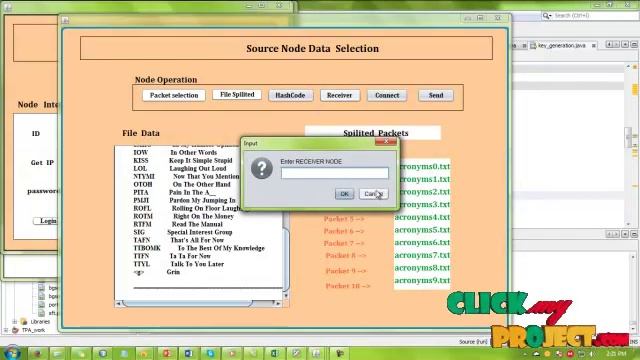The image size is (640, 360).
Task: Click the Receiver button
Action: [340, 96]
